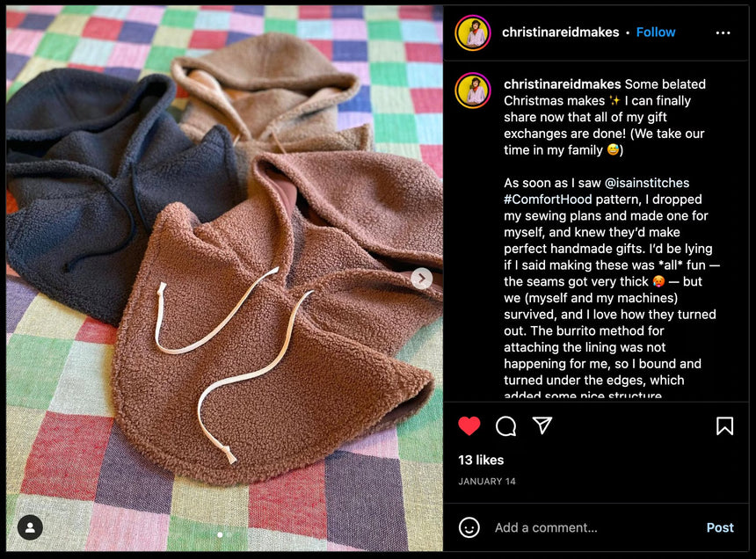Open the header profile picture of christinareidmakes
This screenshot has width=756, height=559.
point(473,33)
